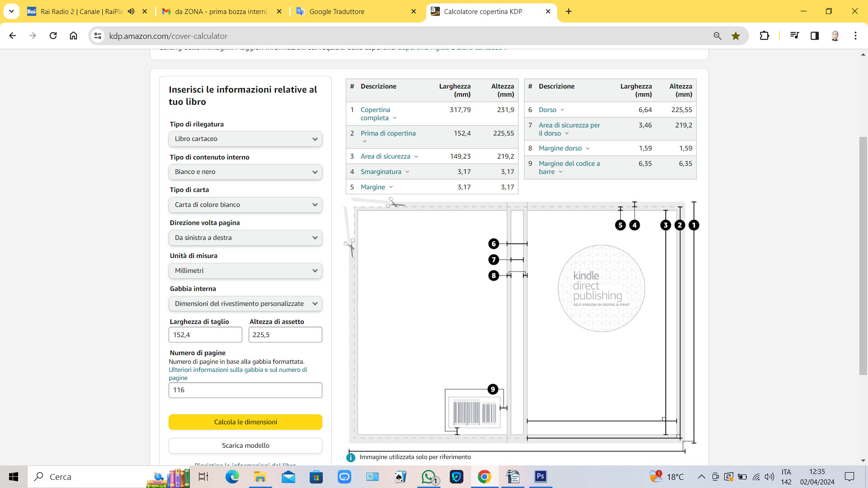Image resolution: width=868 pixels, height=488 pixels.
Task: Open the Tipo di rilegatura dropdown
Action: (245, 139)
